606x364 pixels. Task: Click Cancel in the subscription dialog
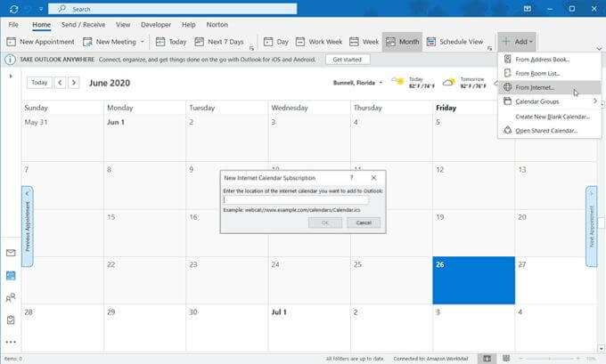click(x=363, y=222)
